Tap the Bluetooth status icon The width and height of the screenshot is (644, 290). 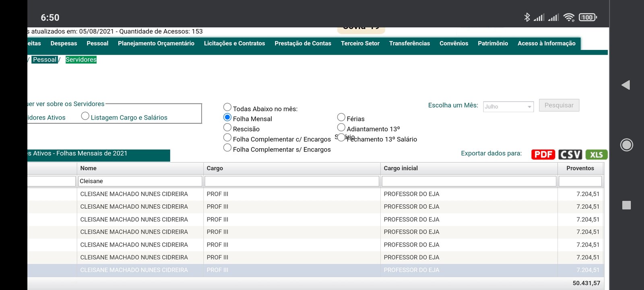pos(527,17)
